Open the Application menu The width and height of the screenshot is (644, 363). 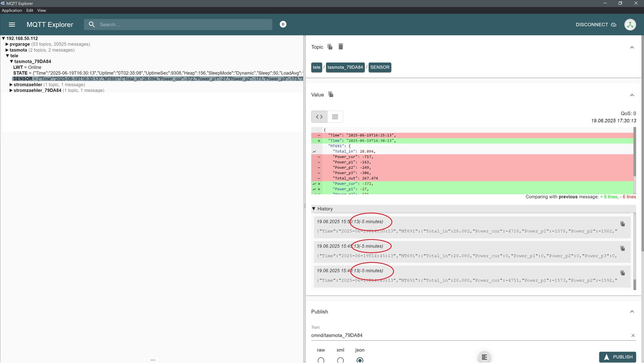click(12, 10)
